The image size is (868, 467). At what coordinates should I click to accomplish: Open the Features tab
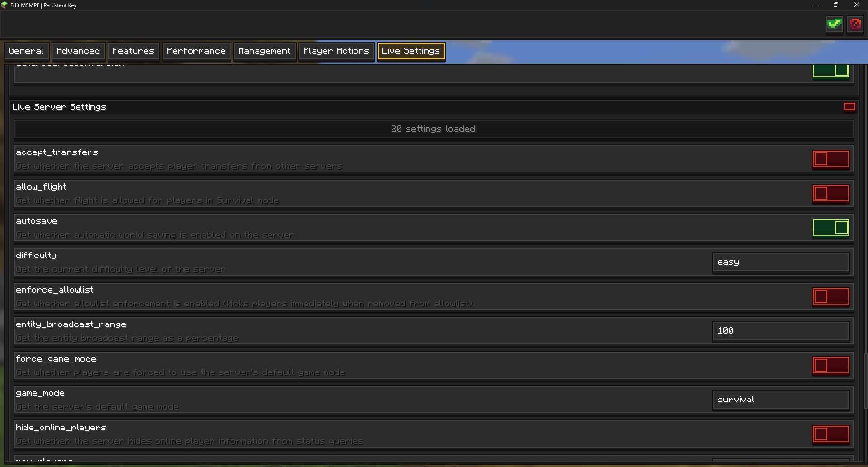coord(133,51)
